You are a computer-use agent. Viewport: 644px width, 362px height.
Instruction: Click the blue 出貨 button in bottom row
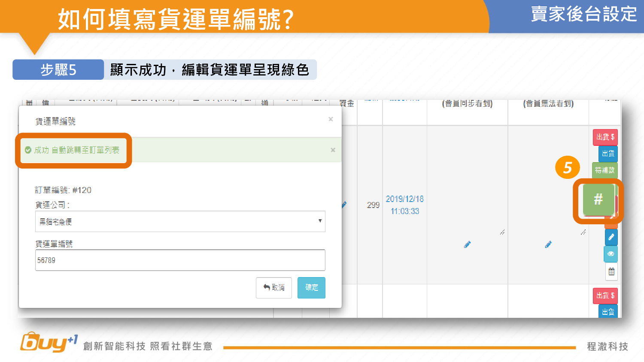pyautogui.click(x=608, y=312)
